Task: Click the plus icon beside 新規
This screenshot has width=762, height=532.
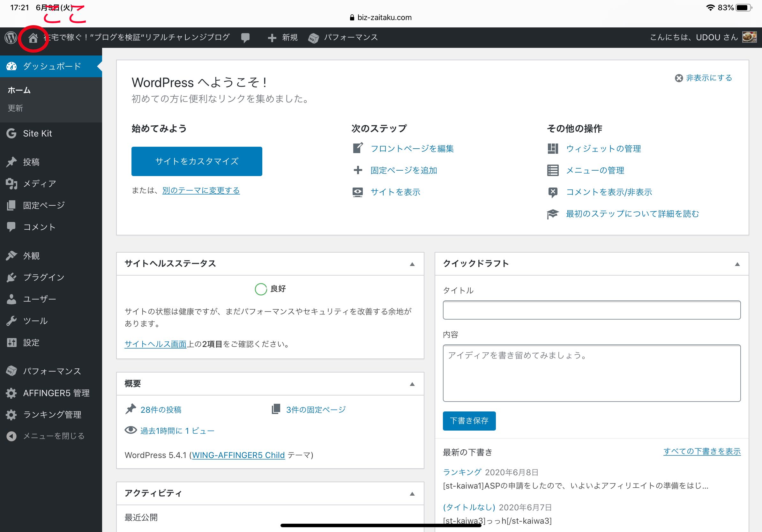Action: pyautogui.click(x=272, y=38)
